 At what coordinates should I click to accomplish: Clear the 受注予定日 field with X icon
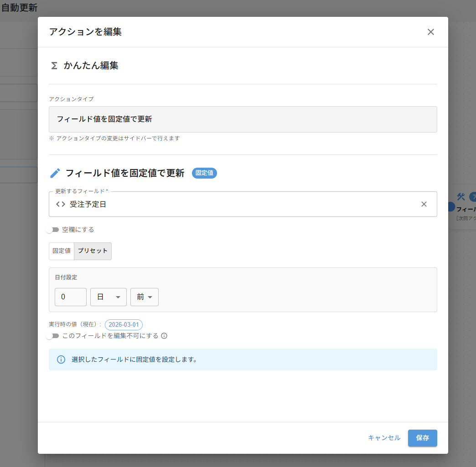click(424, 204)
